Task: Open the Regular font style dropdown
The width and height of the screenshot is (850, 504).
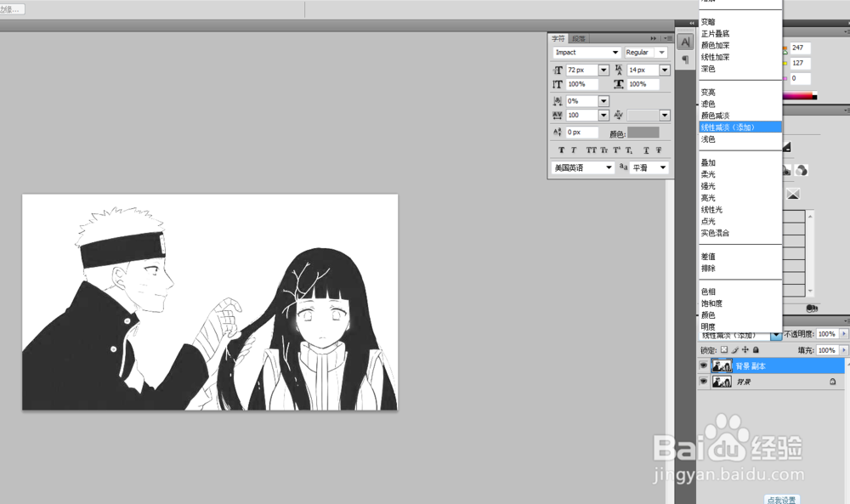Action: tap(661, 53)
